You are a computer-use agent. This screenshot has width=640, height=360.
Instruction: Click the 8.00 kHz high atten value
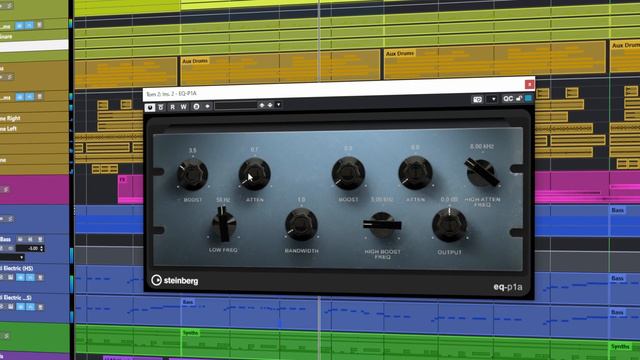point(482,146)
